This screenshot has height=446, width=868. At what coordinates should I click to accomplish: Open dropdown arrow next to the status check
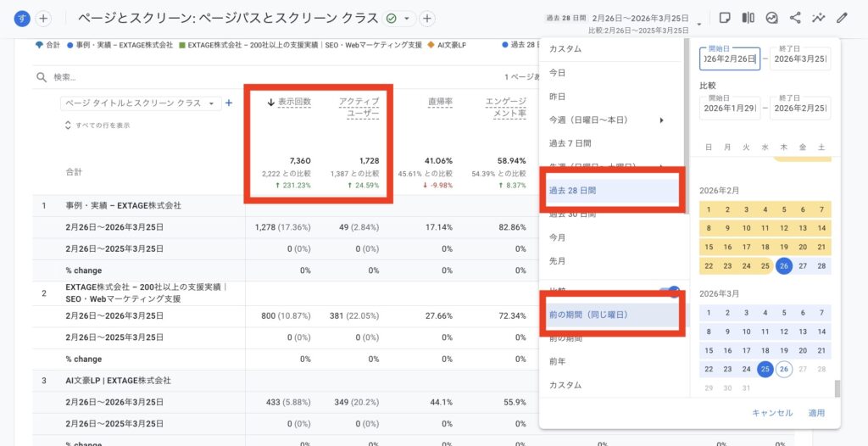point(407,19)
